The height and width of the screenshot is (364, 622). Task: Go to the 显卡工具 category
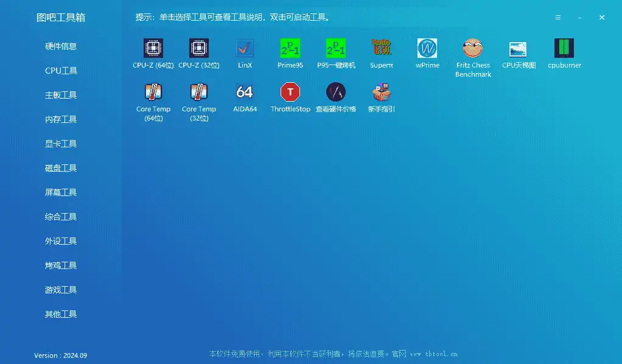click(x=61, y=144)
